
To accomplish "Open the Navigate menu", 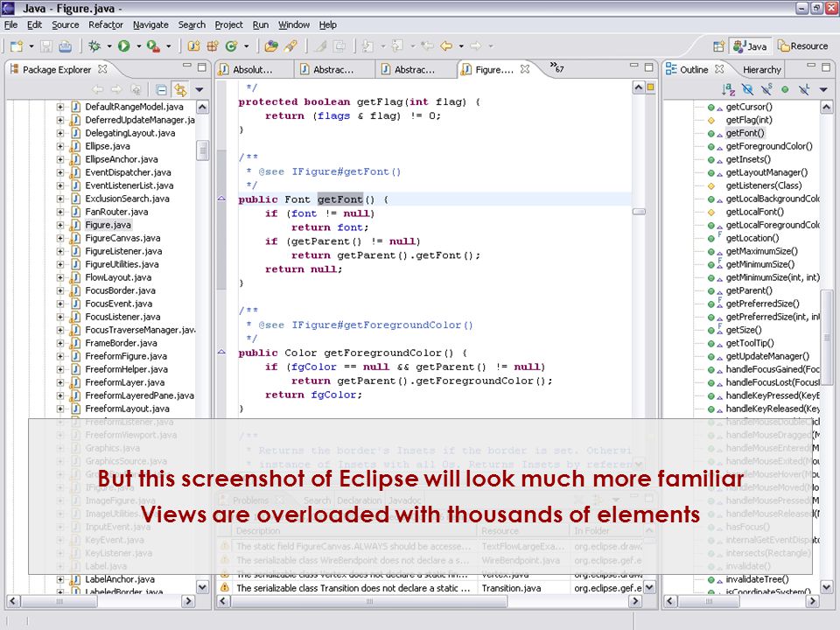I will click(x=150, y=24).
